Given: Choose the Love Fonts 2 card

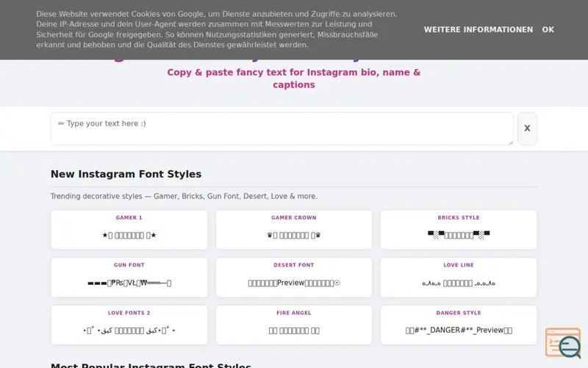Looking at the screenshot, I should point(129,325).
